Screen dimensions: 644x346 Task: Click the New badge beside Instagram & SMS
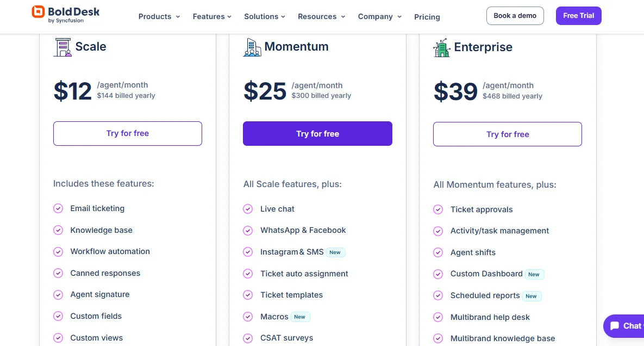tap(335, 252)
